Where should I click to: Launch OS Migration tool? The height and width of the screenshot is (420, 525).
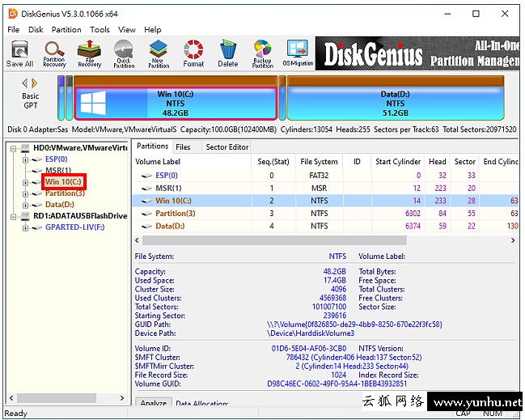pos(298,53)
